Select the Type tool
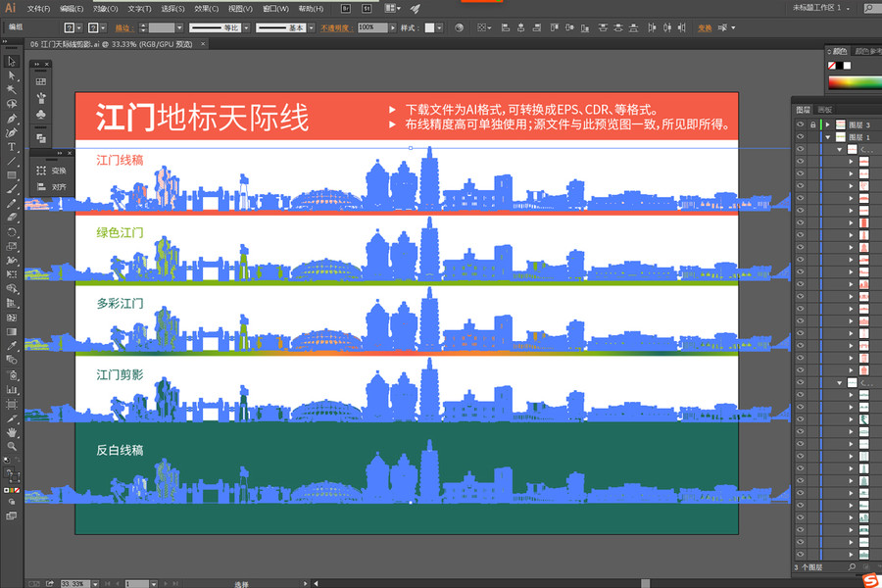Screen dimensions: 882x588 [11, 147]
